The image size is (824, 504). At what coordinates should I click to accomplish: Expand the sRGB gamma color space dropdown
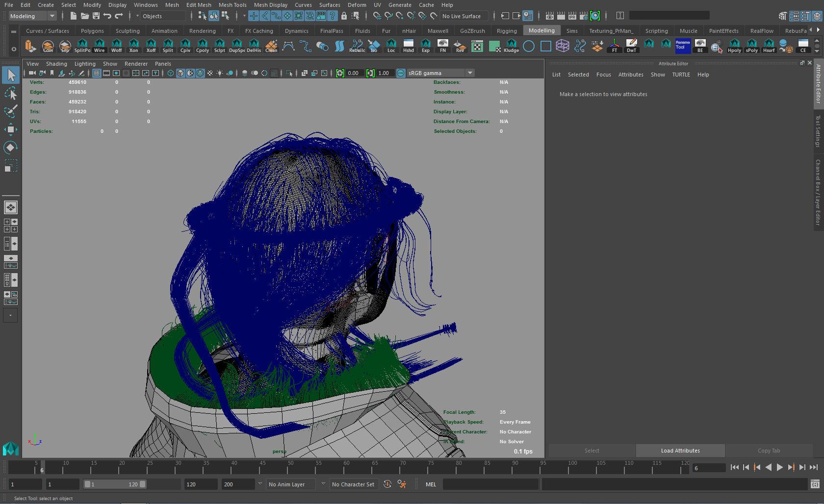[470, 73]
